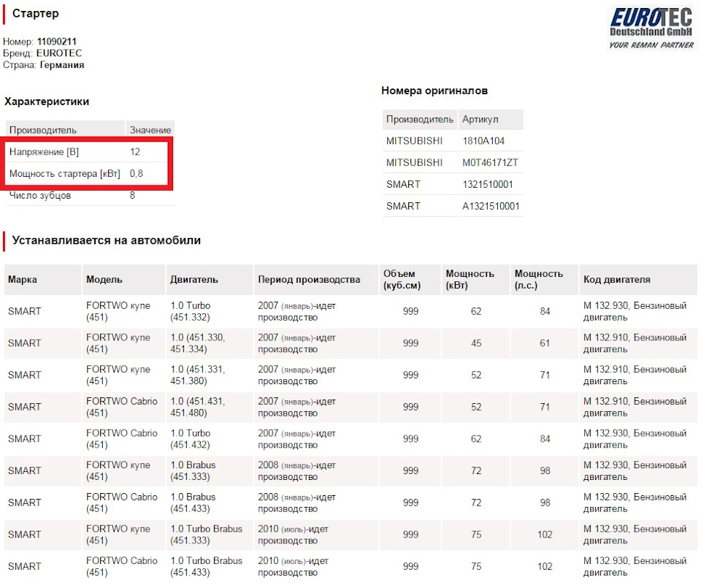The width and height of the screenshot is (701, 588).
Task: Click the Код двигателя column header
Action: 616,280
